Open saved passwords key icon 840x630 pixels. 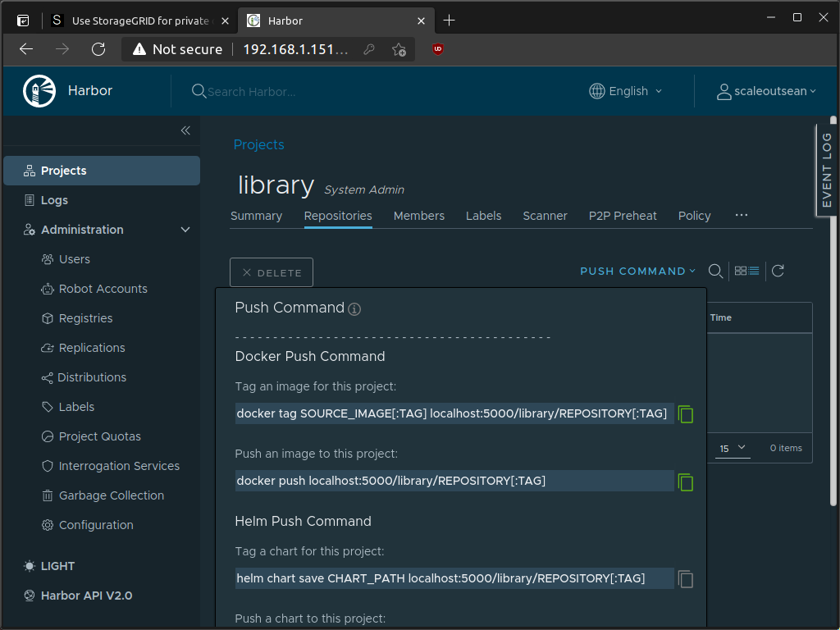369,49
